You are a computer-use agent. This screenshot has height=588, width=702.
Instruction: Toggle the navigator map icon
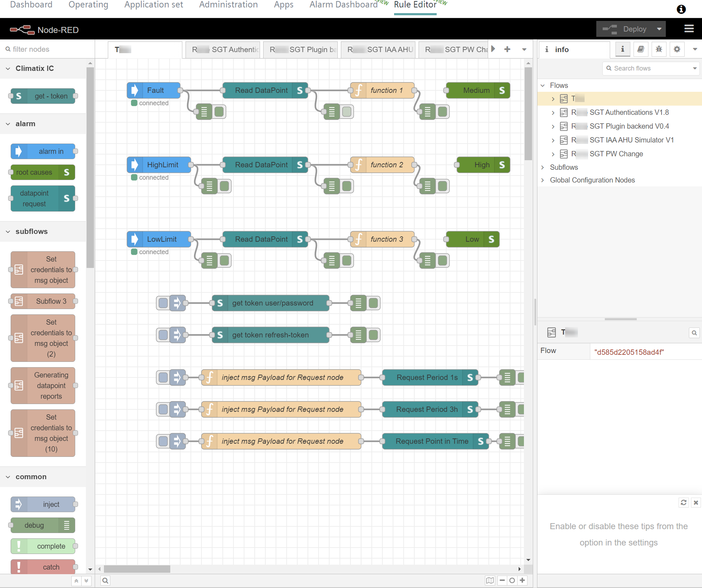point(490,581)
